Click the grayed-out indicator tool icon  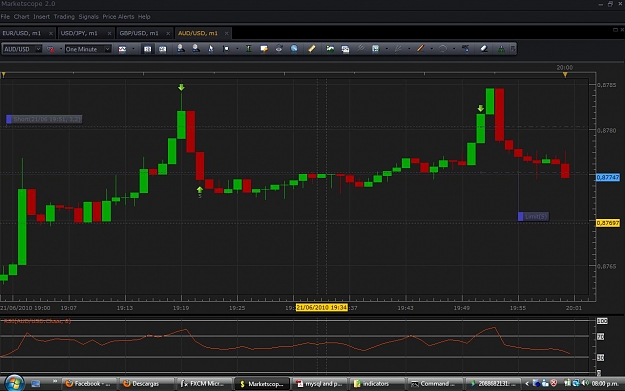pos(360,49)
